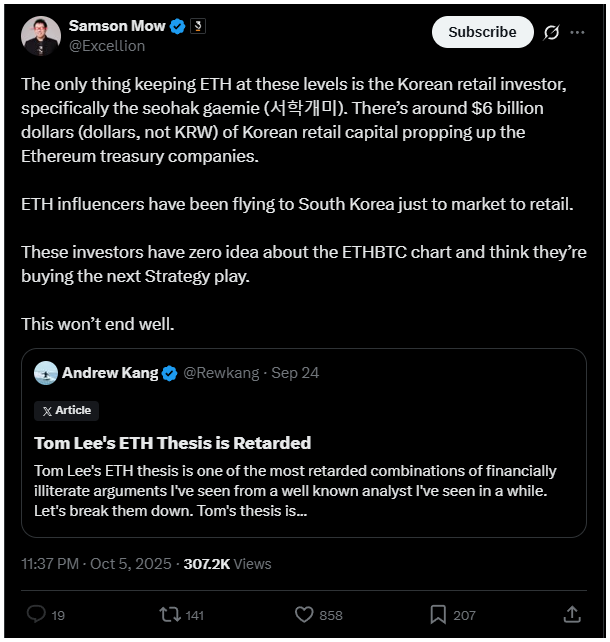Like the tweet with heart icon
The width and height of the screenshot is (610, 642).
tap(306, 614)
